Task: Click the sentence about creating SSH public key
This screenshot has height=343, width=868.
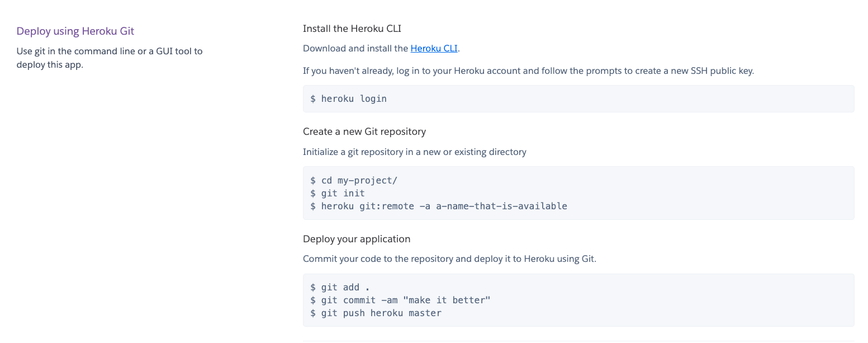Action: coord(529,71)
